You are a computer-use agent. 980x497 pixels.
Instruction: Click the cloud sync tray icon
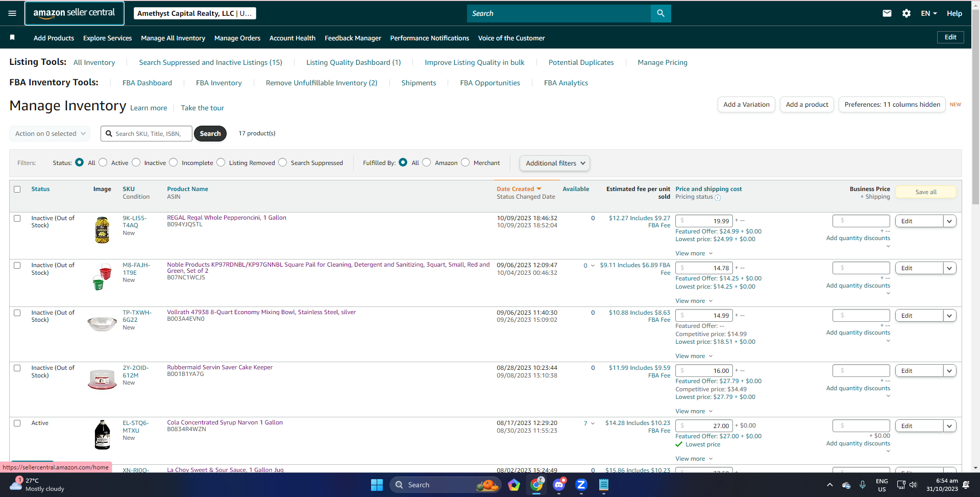846,485
